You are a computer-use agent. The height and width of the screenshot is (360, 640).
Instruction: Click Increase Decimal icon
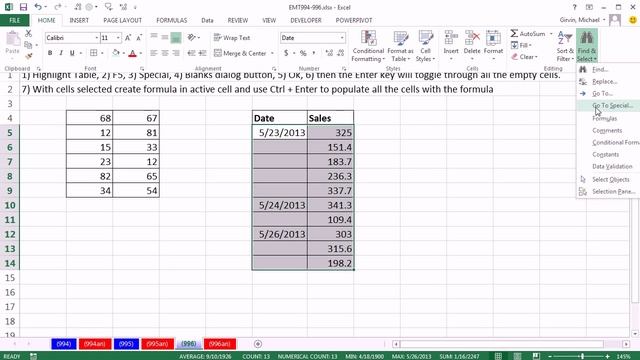(x=329, y=53)
